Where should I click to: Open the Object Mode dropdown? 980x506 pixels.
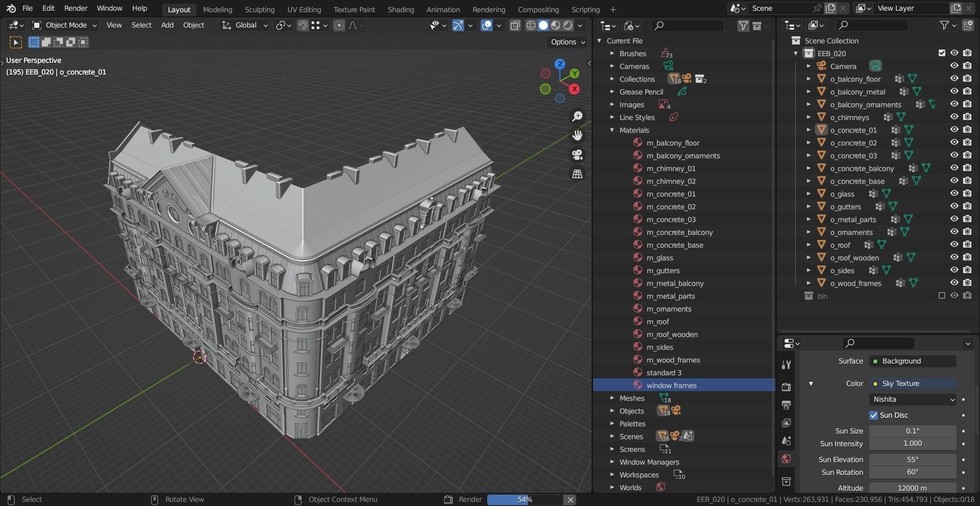click(x=64, y=25)
